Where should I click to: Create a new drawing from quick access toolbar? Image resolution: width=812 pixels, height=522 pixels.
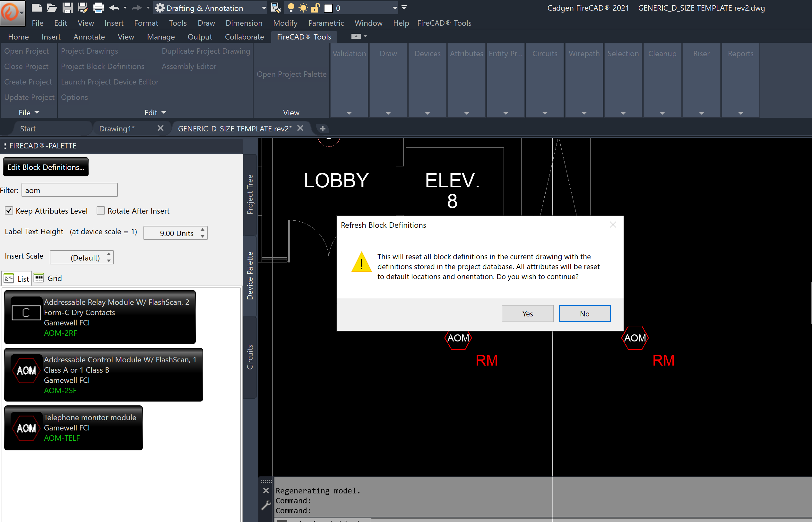click(x=37, y=8)
